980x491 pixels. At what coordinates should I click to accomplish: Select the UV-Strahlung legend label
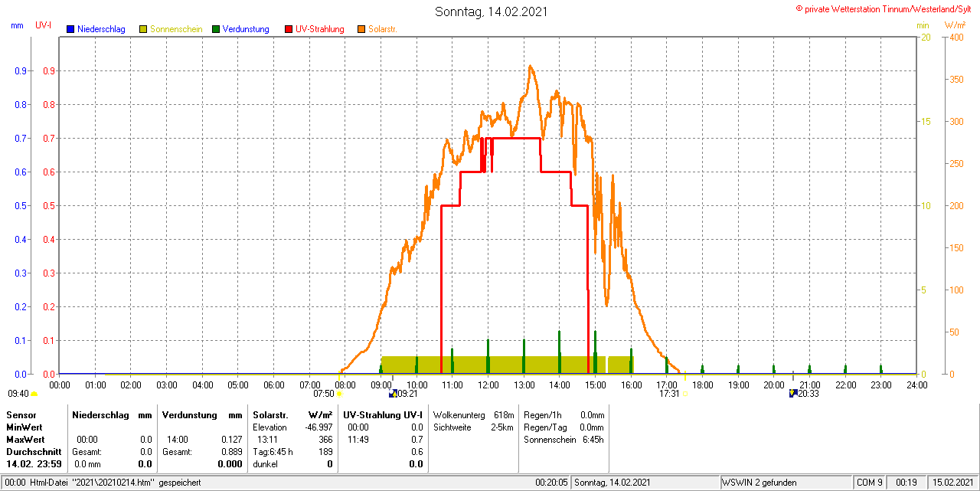click(320, 29)
